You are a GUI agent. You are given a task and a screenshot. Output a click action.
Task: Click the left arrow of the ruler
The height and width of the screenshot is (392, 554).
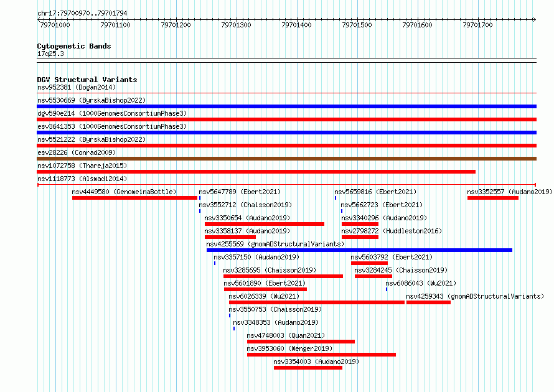click(39, 20)
